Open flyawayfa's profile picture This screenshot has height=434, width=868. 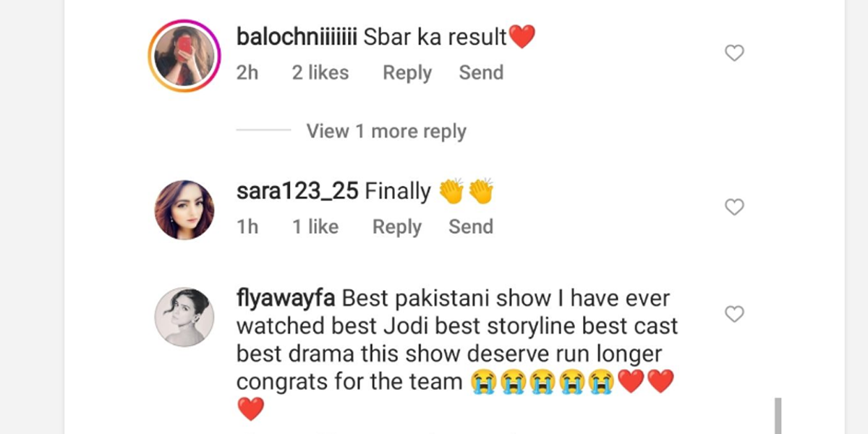click(x=184, y=318)
